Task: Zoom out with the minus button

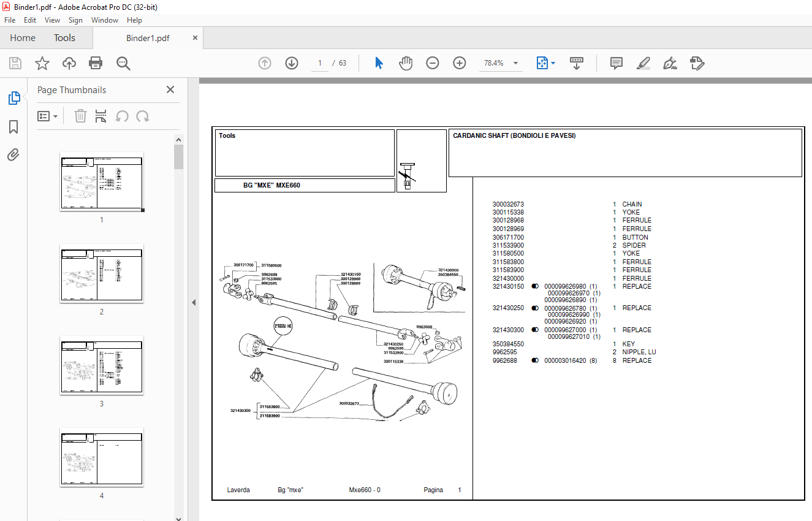Action: 433,63
